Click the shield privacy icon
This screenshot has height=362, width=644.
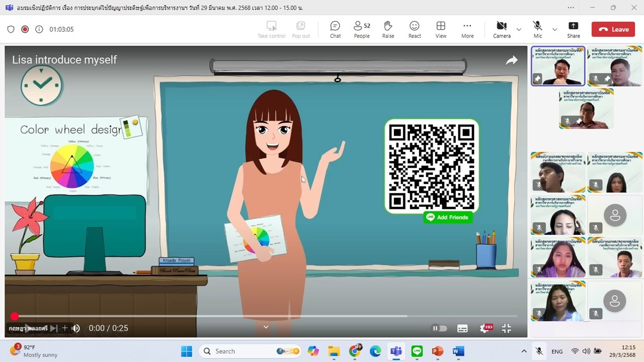[11, 29]
